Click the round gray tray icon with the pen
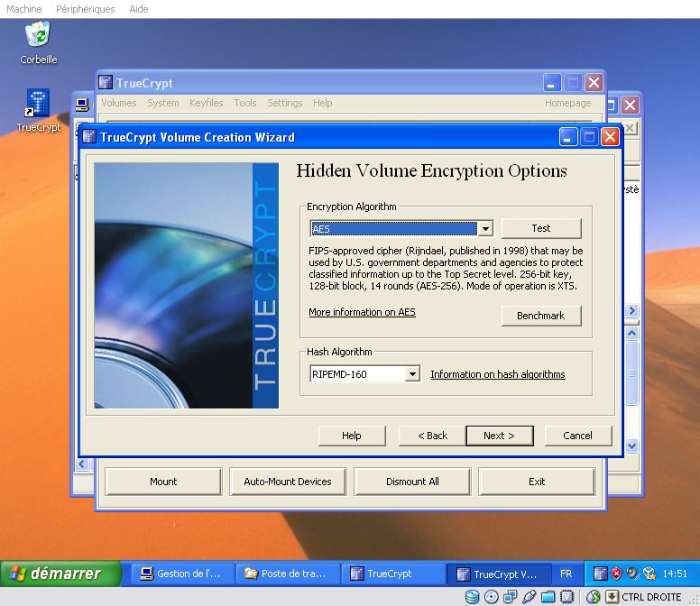 [632, 573]
